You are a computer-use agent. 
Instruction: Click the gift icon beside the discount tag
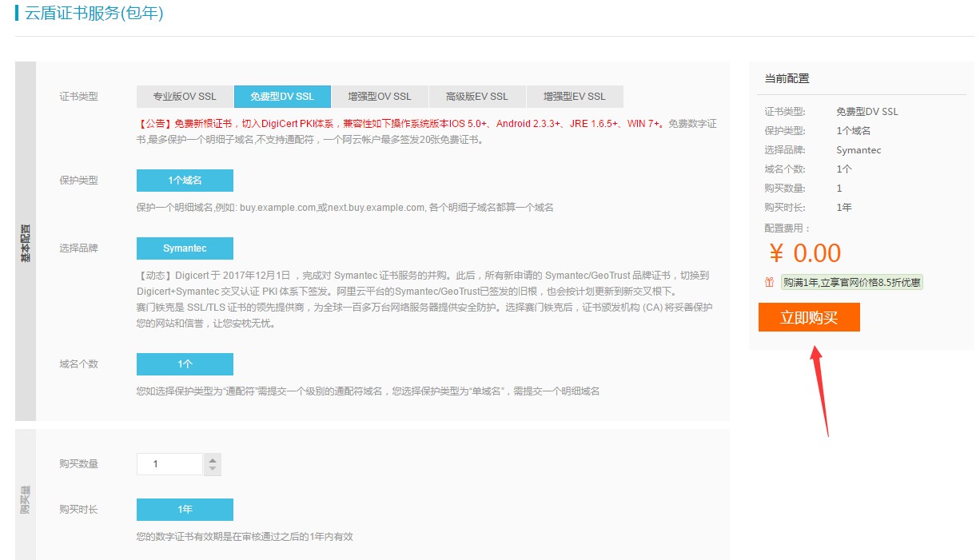coord(766,282)
